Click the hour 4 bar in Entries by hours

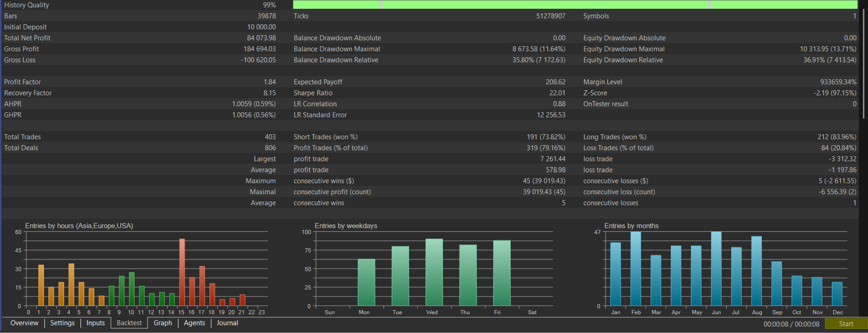[71, 284]
